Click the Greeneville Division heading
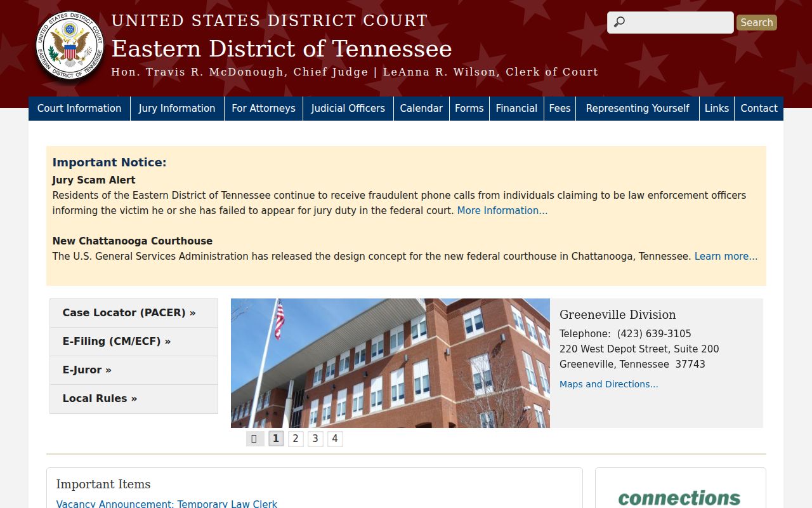 click(x=618, y=315)
